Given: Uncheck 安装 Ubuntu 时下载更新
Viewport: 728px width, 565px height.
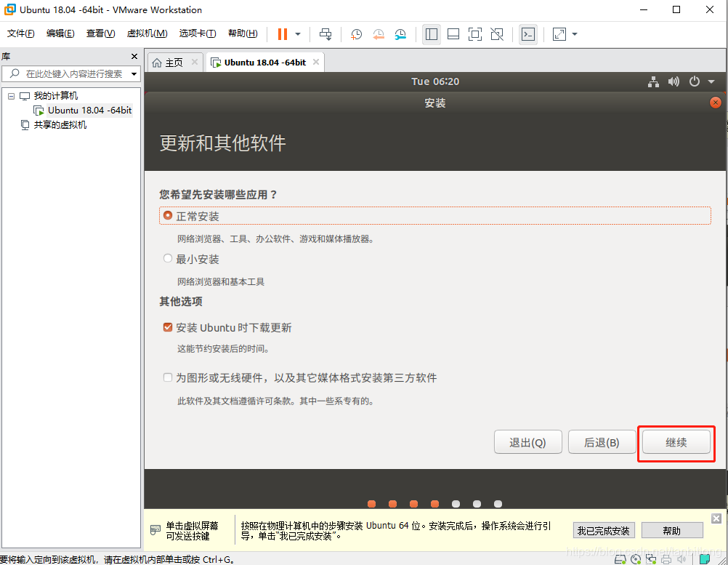Looking at the screenshot, I should click(168, 327).
